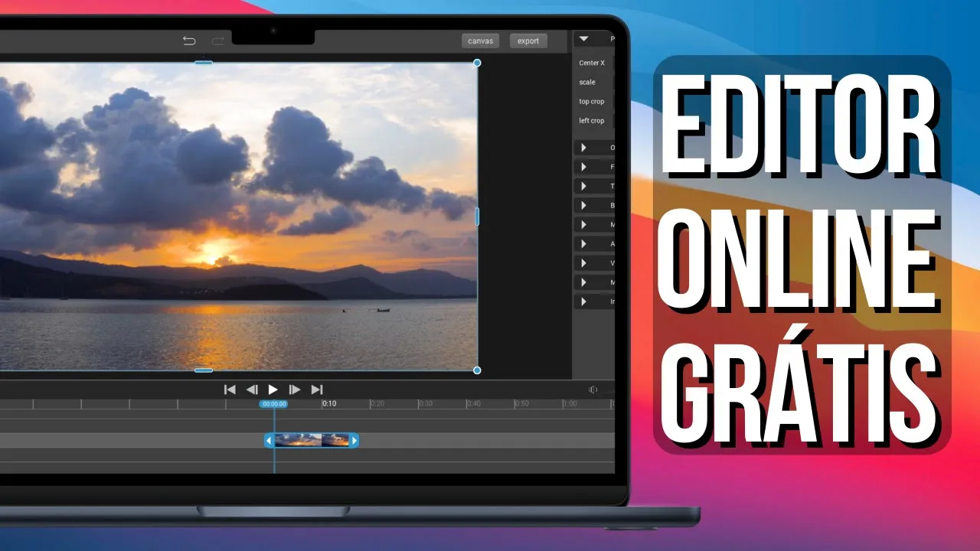This screenshot has height=551, width=980.
Task: Click the export button
Action: (x=528, y=41)
